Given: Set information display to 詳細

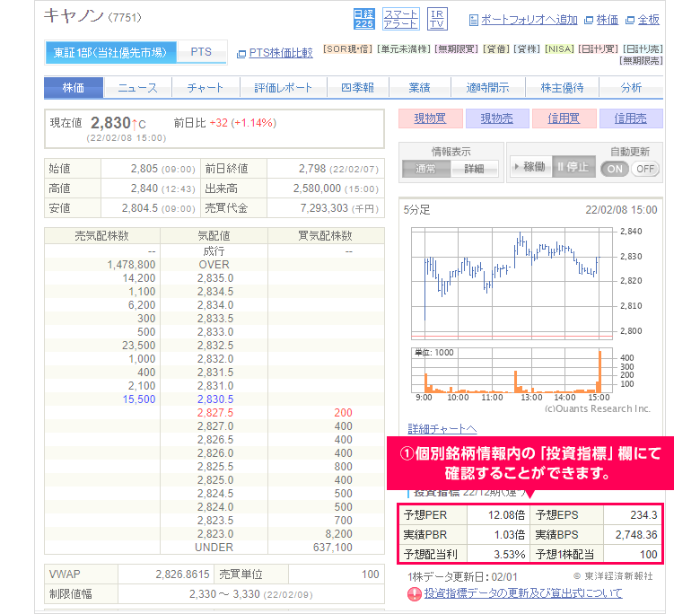Looking at the screenshot, I should 474,169.
